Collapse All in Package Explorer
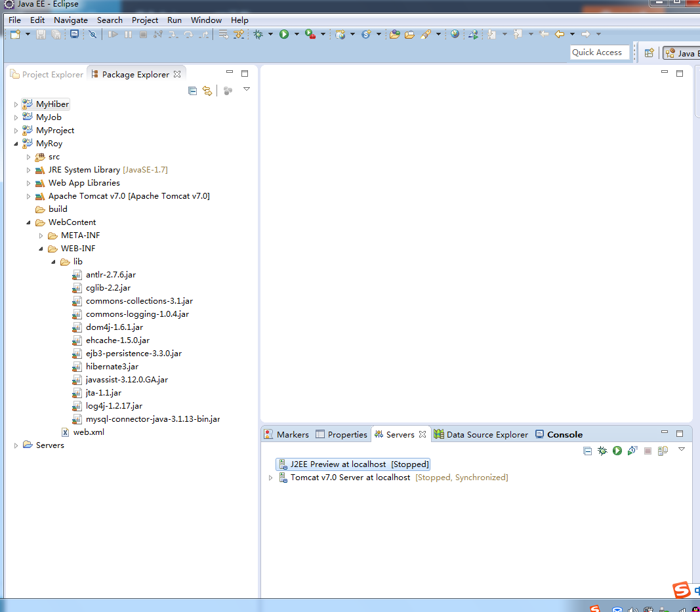 [192, 91]
